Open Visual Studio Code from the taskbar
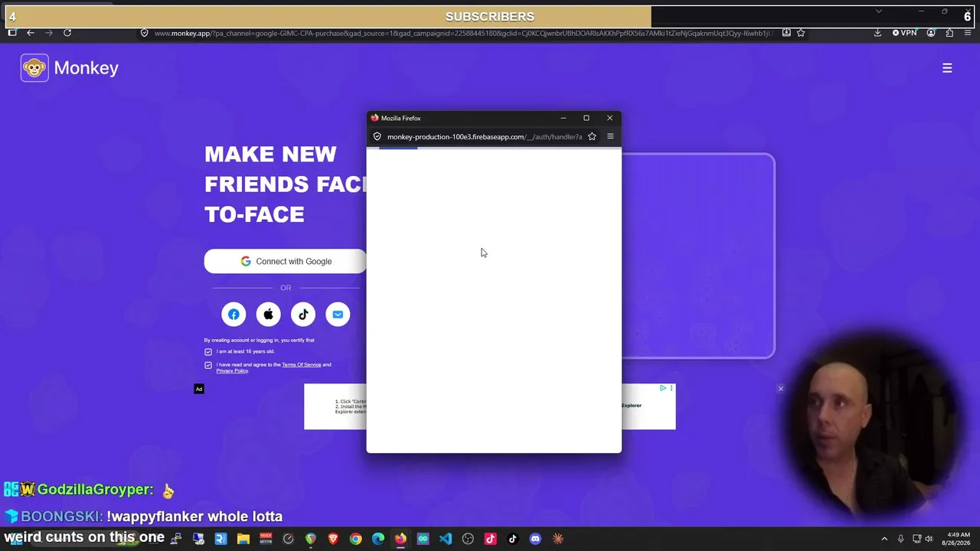Image resolution: width=980 pixels, height=551 pixels. point(446,539)
